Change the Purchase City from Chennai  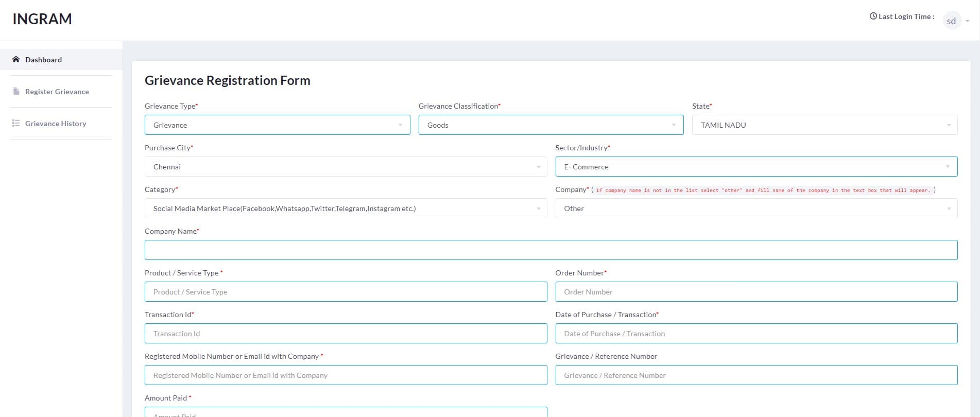click(345, 167)
